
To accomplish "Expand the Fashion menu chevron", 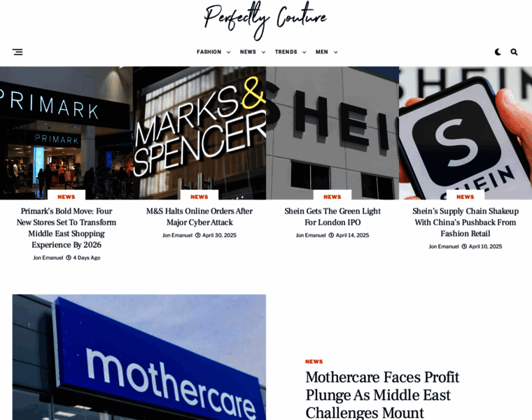I will coord(228,52).
